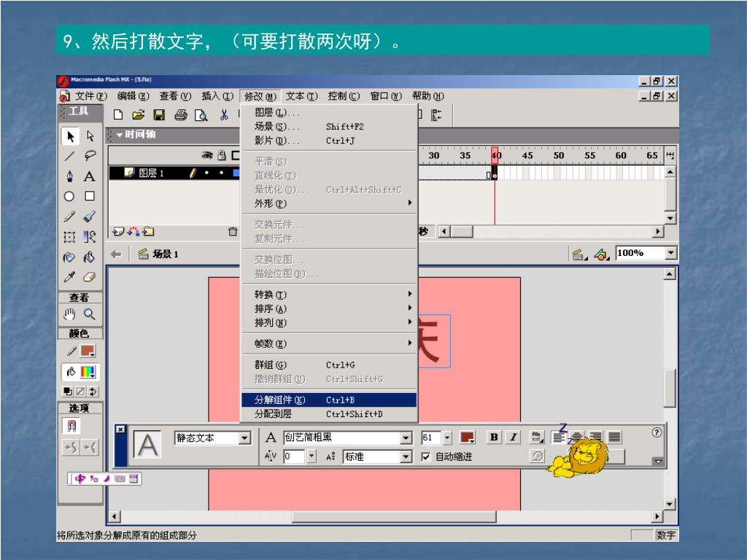Viewport: 747px width, 560px height.
Task: Pick the Line tool
Action: pos(69,156)
